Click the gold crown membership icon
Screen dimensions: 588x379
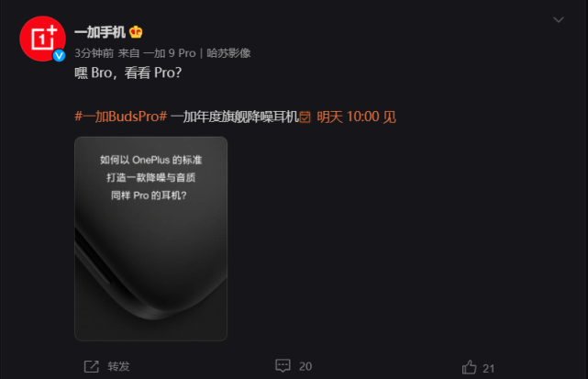[x=136, y=32]
